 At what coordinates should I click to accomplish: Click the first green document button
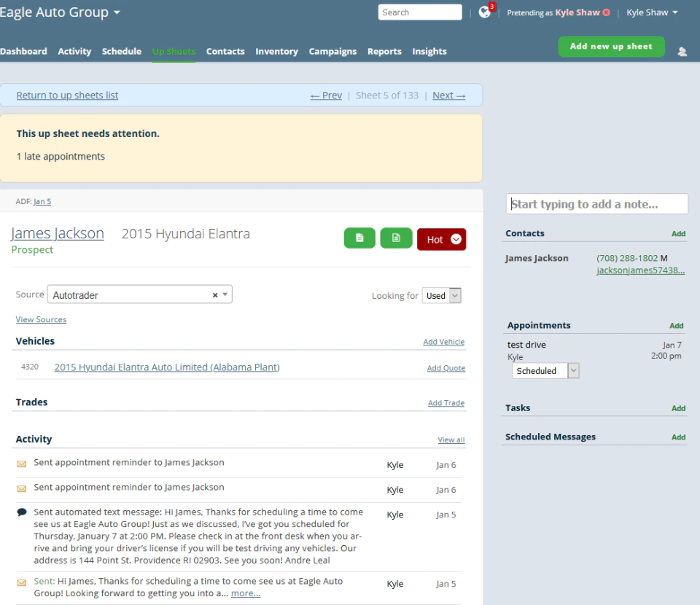(359, 238)
